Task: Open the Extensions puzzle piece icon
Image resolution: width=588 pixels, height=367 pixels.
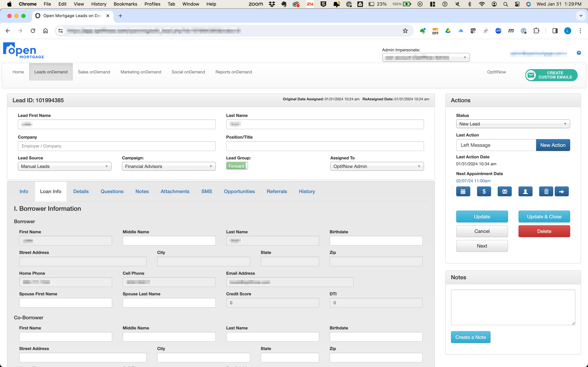Action: tap(536, 31)
